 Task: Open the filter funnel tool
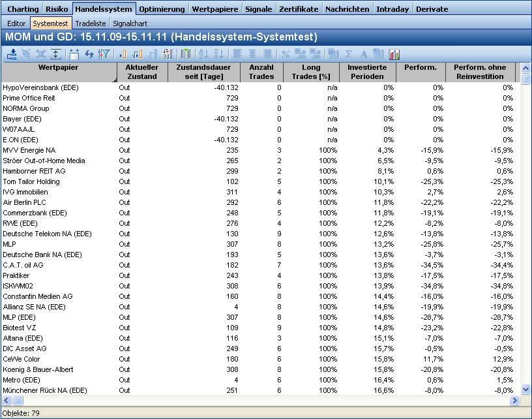103,54
